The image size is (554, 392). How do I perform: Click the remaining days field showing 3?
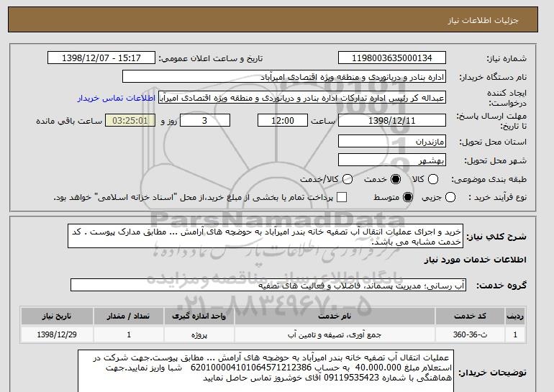tap(205, 120)
